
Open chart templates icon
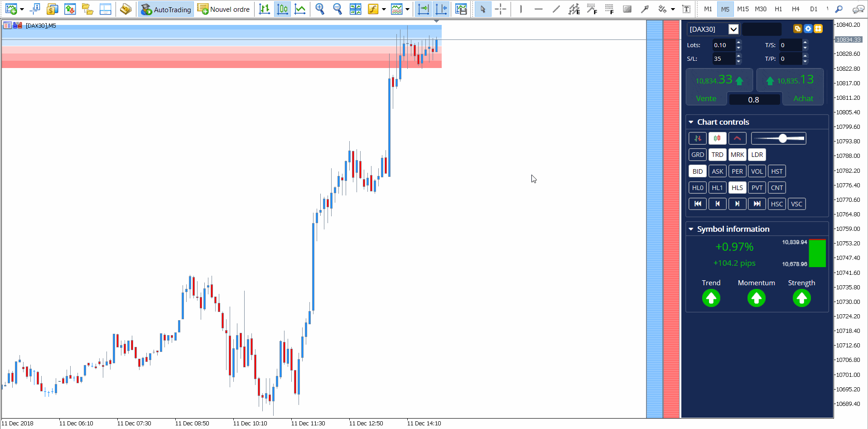[397, 9]
